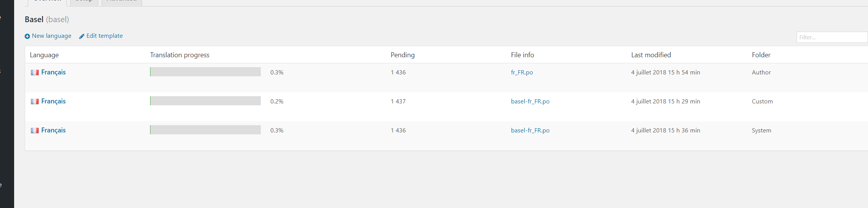The width and height of the screenshot is (868, 208).
Task: Open Français translation in the Custom folder row
Action: click(x=53, y=101)
